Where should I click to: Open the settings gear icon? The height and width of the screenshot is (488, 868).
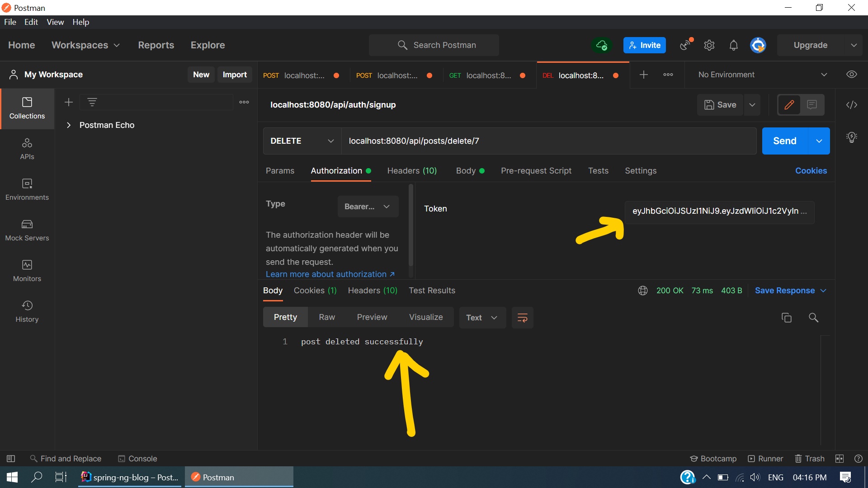point(709,45)
